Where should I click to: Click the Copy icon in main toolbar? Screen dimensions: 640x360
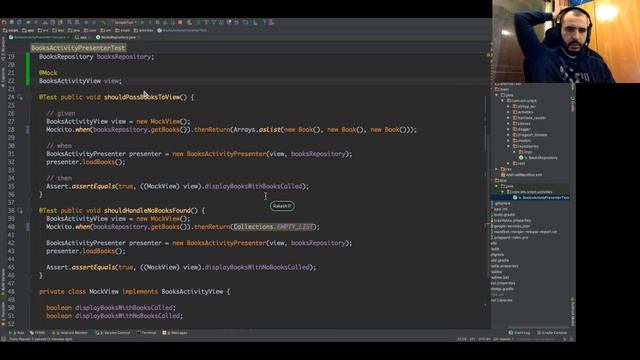52,22
